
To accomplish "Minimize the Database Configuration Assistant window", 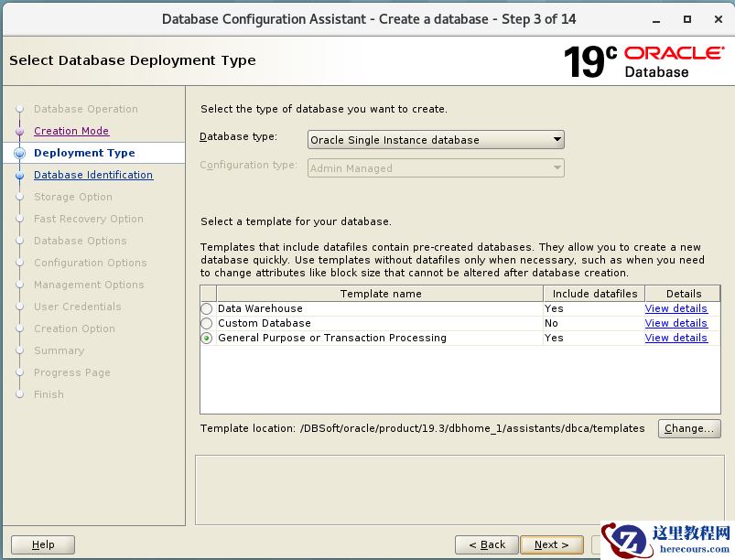I will (656, 20).
